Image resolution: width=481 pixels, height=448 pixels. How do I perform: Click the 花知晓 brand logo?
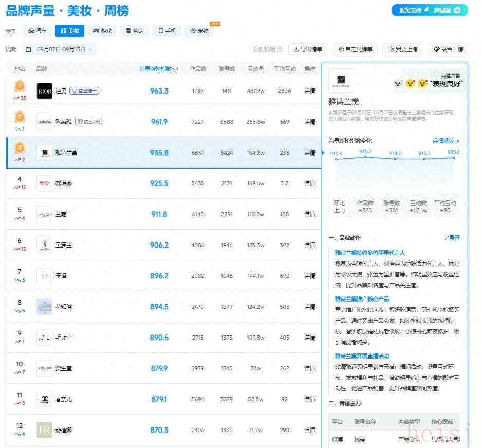(x=44, y=307)
